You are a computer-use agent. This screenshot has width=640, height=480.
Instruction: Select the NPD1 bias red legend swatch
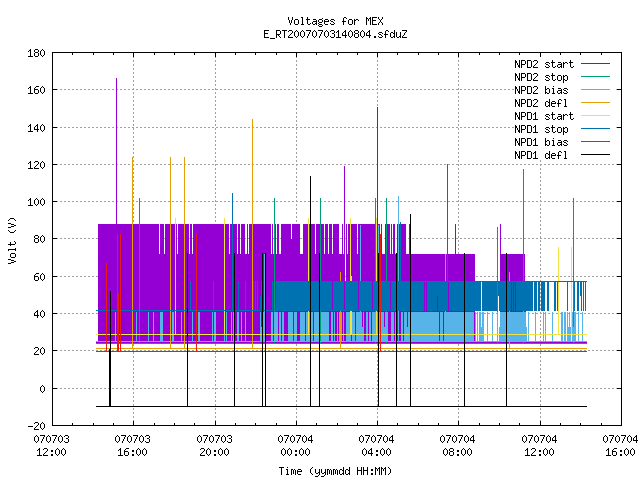pyautogui.click(x=595, y=142)
